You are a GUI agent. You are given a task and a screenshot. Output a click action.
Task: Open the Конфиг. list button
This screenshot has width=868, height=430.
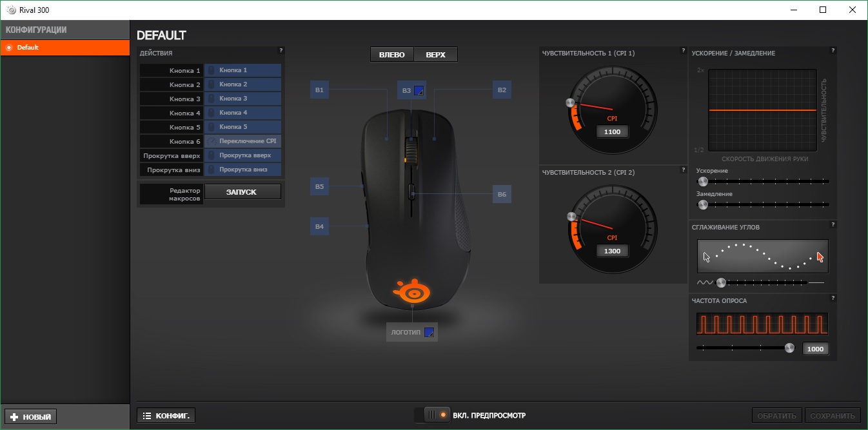[166, 416]
